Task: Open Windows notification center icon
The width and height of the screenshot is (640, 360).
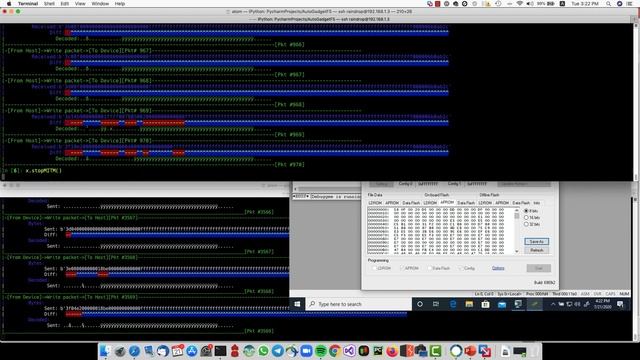Action: (x=620, y=304)
